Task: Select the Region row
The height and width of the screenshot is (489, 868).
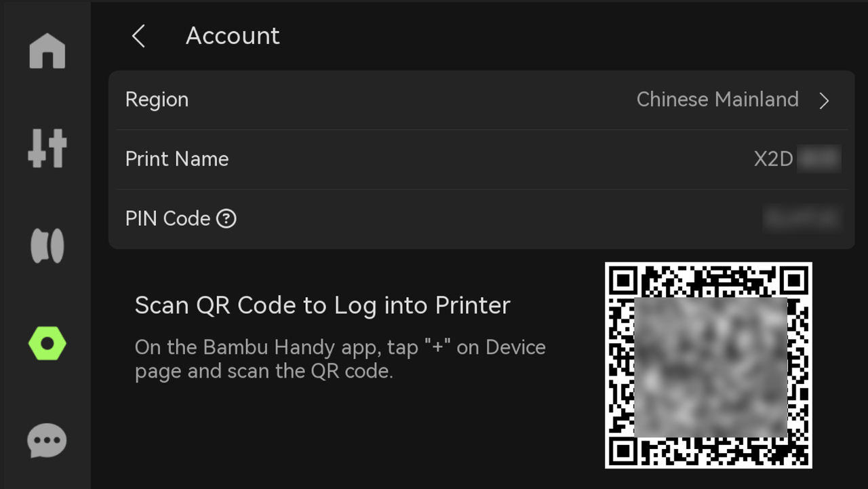Action: pyautogui.click(x=481, y=100)
